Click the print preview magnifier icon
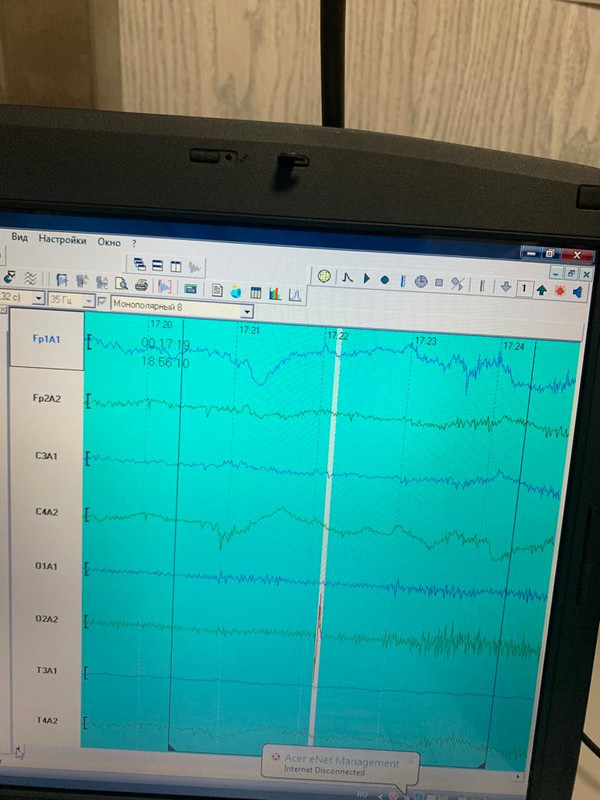Screen dimensions: 600x800 tap(121, 284)
